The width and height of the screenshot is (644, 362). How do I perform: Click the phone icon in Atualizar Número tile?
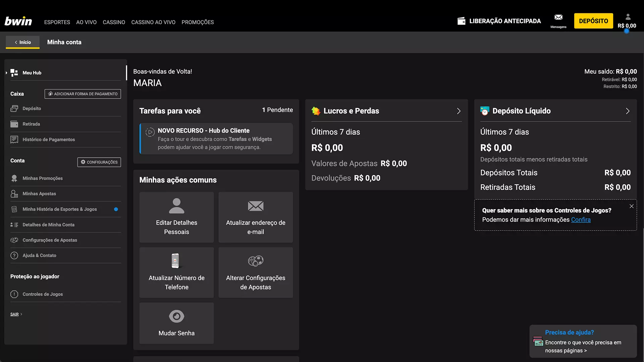[x=175, y=261]
